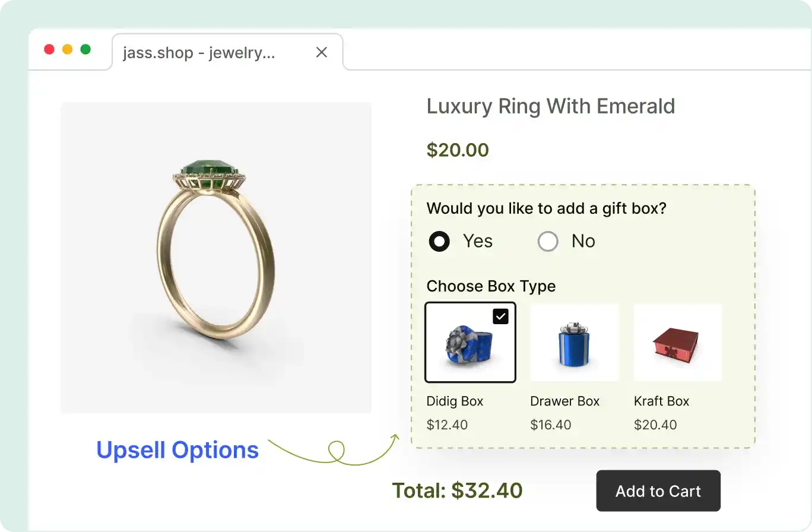This screenshot has height=532, width=812.
Task: Click the Didig Box label
Action: coord(455,401)
